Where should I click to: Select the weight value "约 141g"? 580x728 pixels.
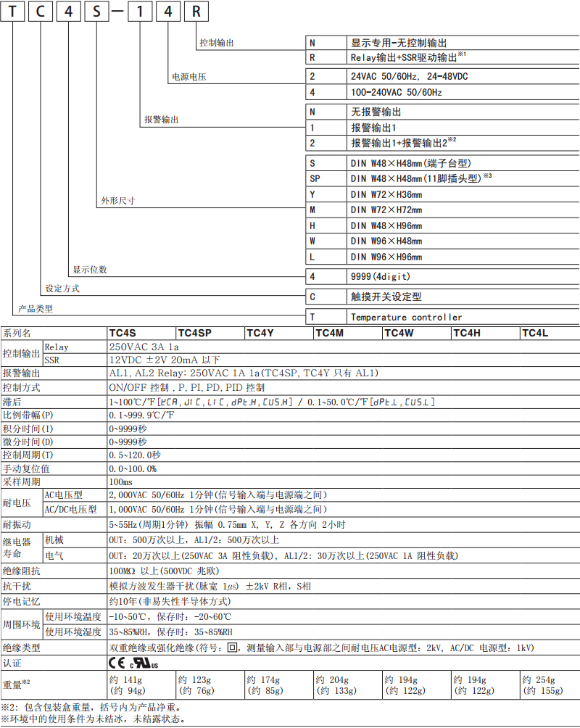[x=126, y=679]
